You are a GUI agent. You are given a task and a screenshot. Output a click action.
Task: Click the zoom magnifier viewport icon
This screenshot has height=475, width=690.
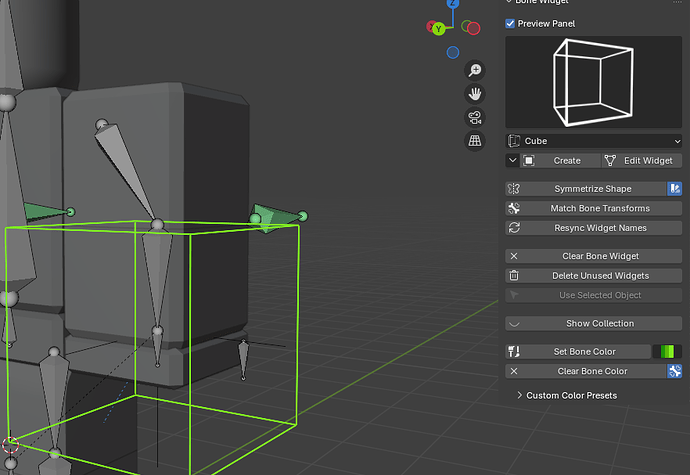475,70
